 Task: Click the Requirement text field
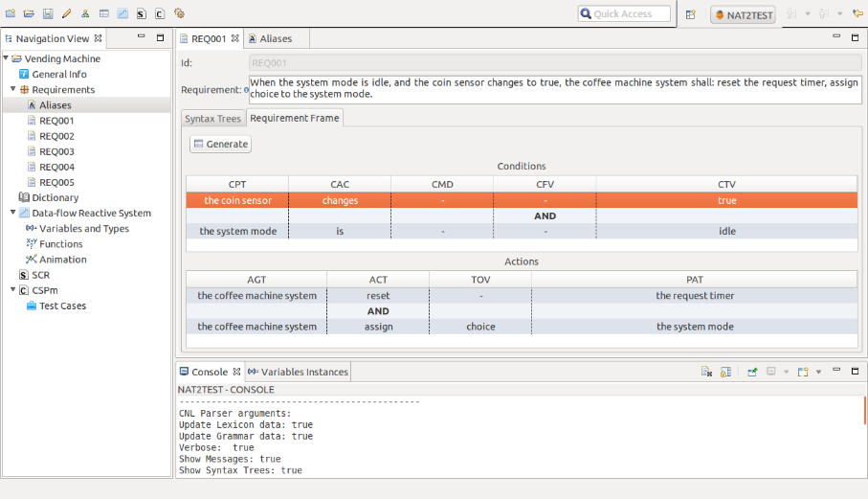point(555,89)
